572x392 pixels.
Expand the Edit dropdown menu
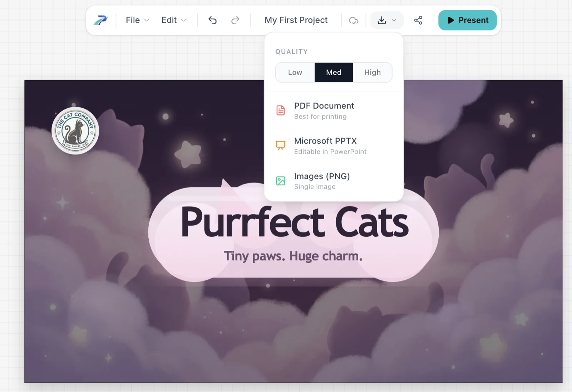[x=174, y=20]
